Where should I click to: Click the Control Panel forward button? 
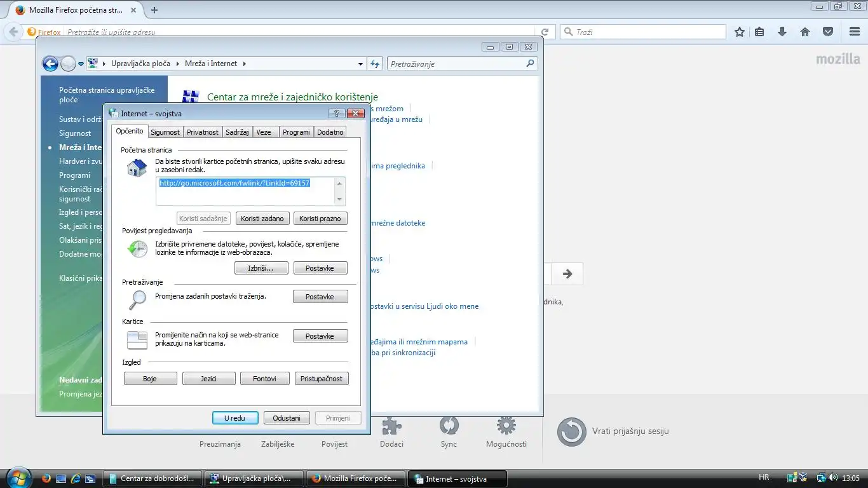(x=68, y=64)
